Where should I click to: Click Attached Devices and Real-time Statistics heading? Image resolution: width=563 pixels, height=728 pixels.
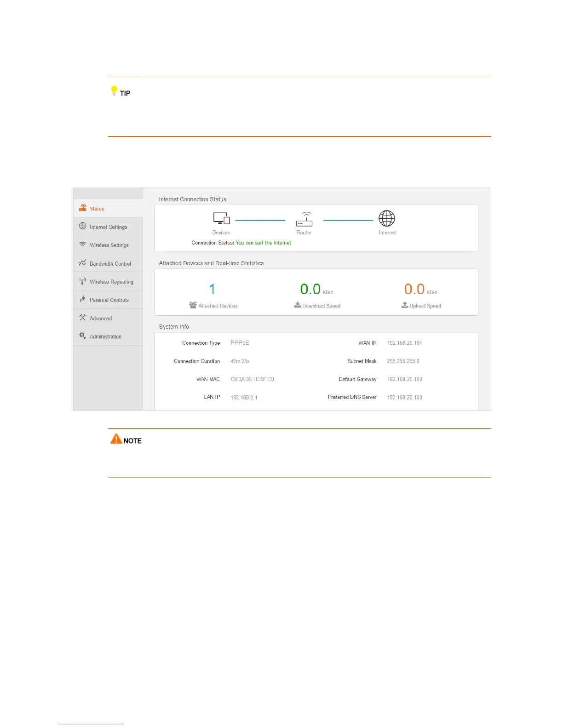pyautogui.click(x=212, y=263)
